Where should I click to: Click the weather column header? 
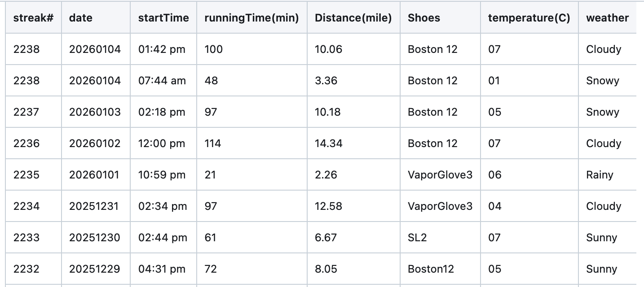pos(607,18)
